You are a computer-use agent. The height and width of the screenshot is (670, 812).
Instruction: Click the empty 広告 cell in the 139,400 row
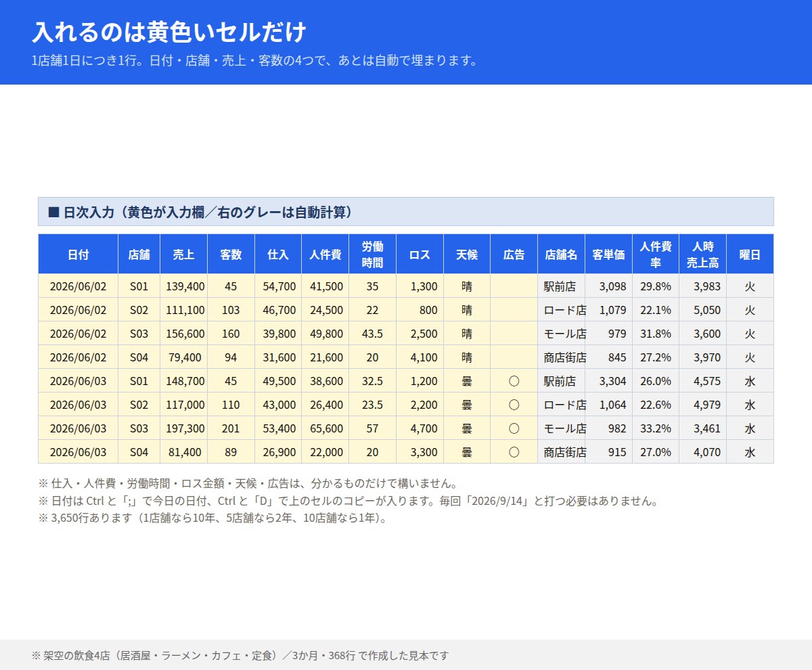click(x=514, y=286)
